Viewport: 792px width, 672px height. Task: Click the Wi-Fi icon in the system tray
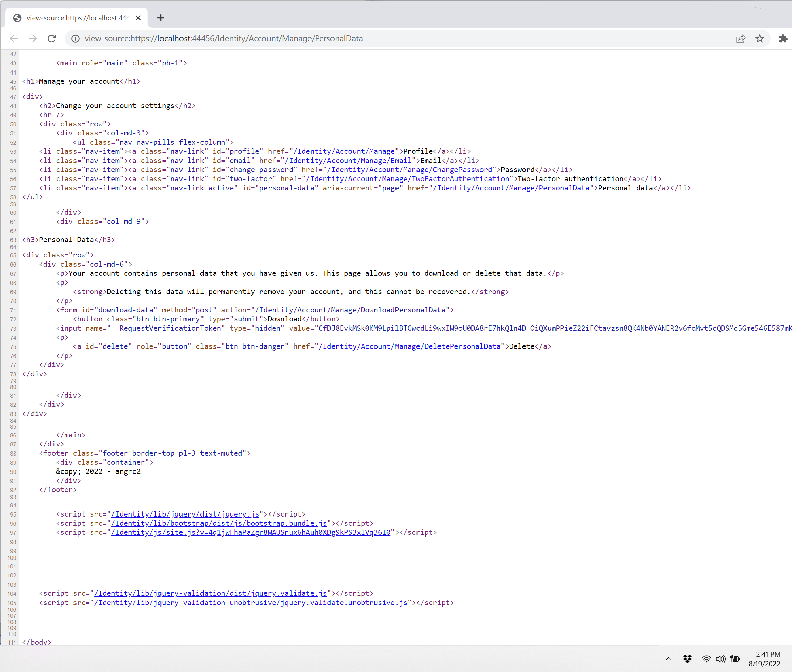(x=706, y=659)
